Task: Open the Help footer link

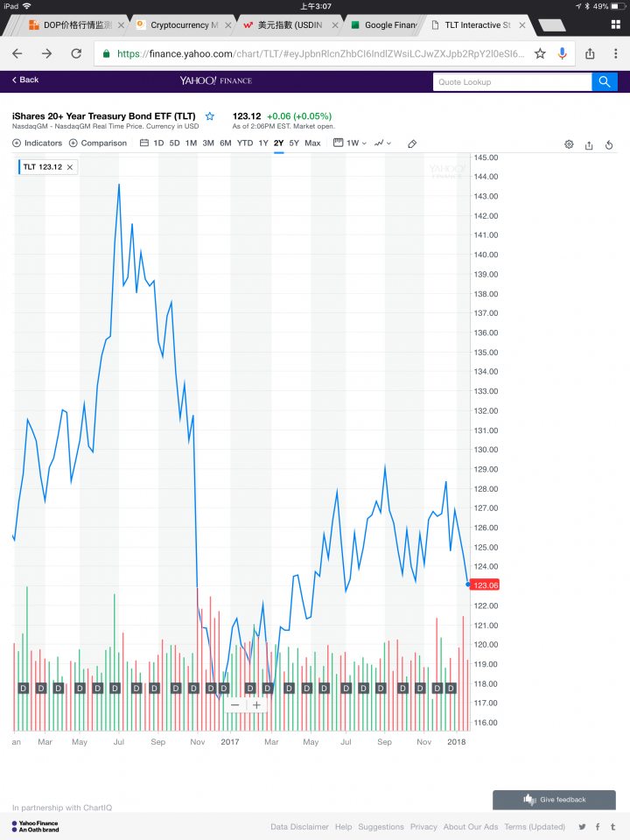Action: [343, 827]
